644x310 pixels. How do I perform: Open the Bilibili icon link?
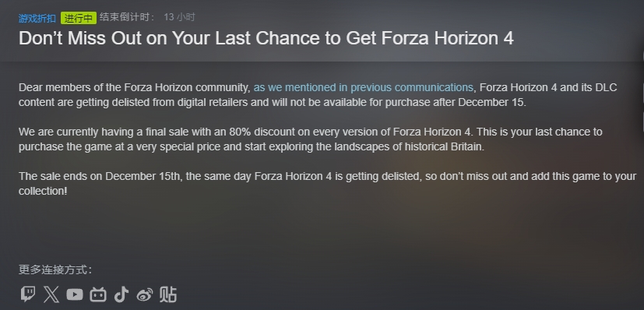tap(98, 294)
